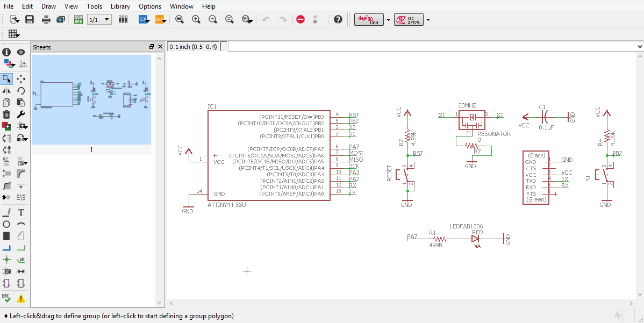Open the Library menu
Viewport: 644px width, 323px height.
(x=120, y=6)
